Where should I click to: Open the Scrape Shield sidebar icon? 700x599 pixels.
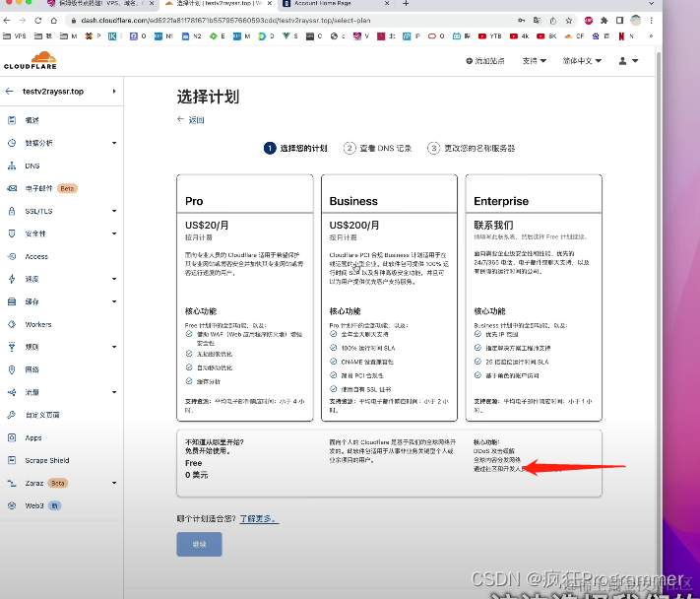pos(12,460)
